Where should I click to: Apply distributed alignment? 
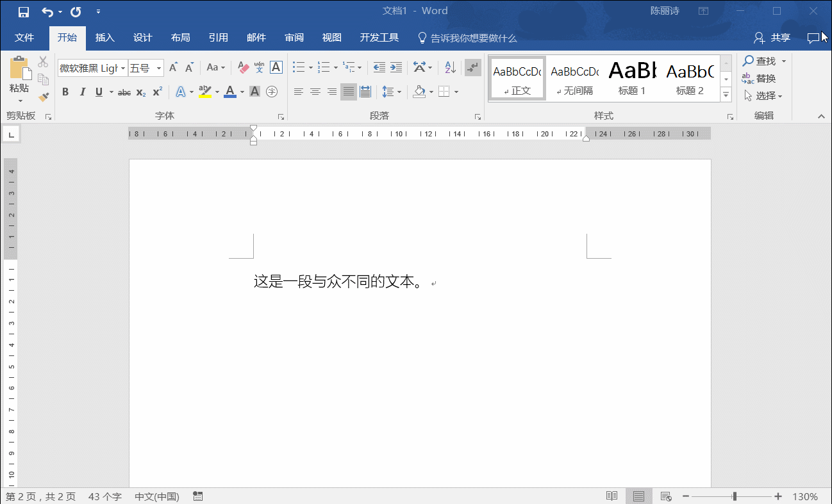tap(365, 92)
